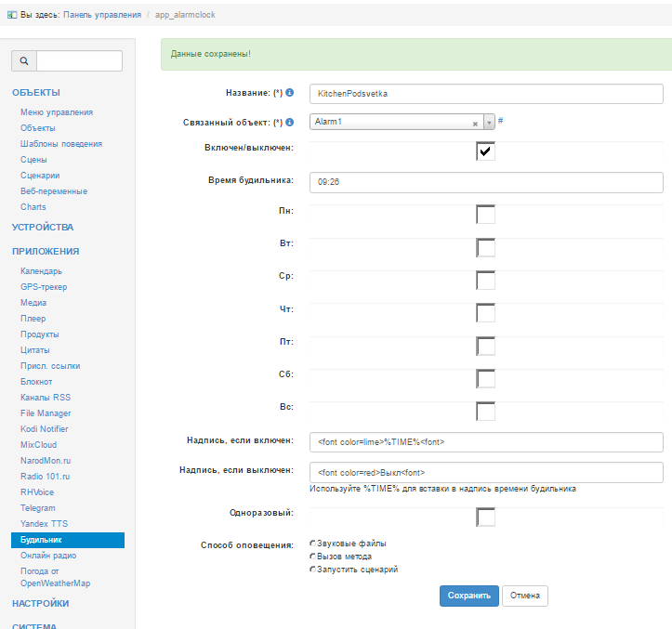Open the Панель управления breadcrumb link

102,16
